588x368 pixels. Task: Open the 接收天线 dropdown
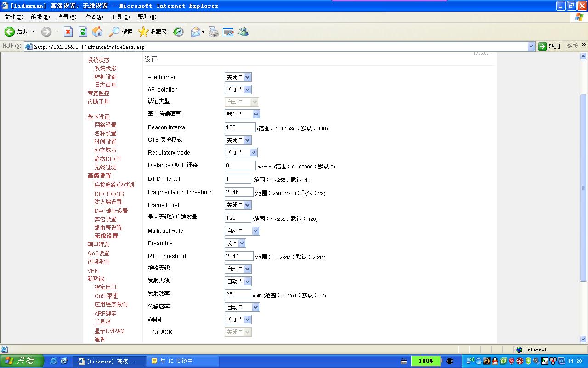point(238,269)
